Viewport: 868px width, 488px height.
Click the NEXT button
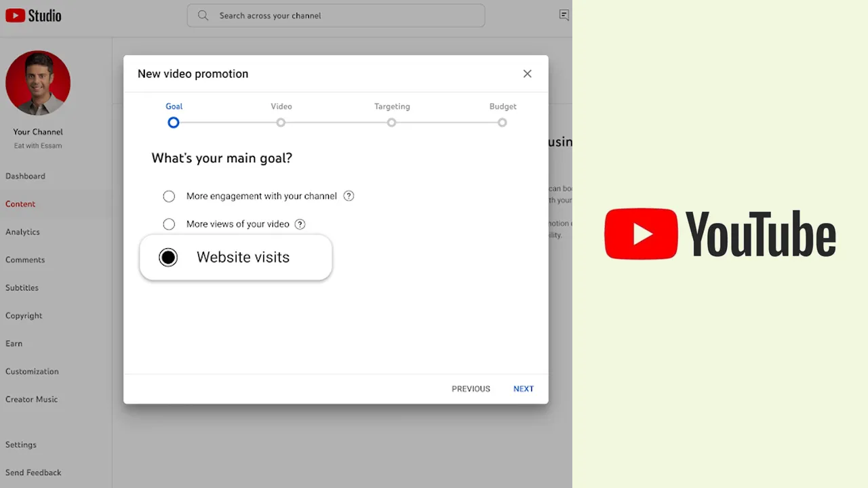coord(524,389)
